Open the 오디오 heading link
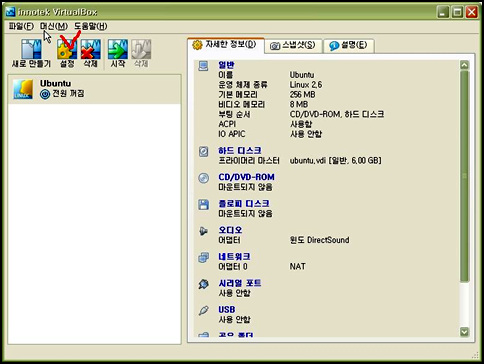The height and width of the screenshot is (364, 484). [230, 230]
